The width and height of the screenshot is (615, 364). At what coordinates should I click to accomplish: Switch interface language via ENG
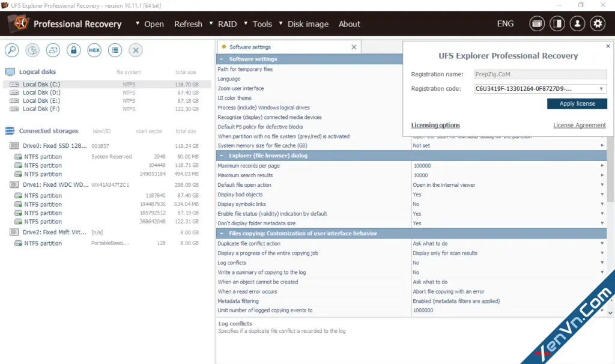click(505, 24)
